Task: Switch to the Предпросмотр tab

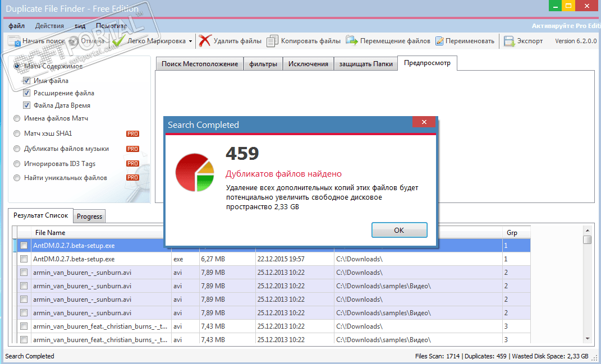Action: pyautogui.click(x=427, y=63)
